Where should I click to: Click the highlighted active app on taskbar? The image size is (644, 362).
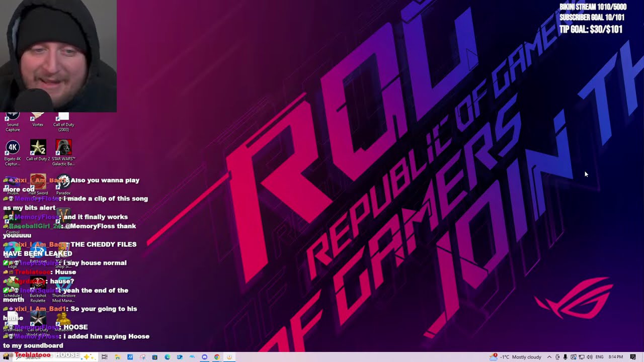coord(229,357)
